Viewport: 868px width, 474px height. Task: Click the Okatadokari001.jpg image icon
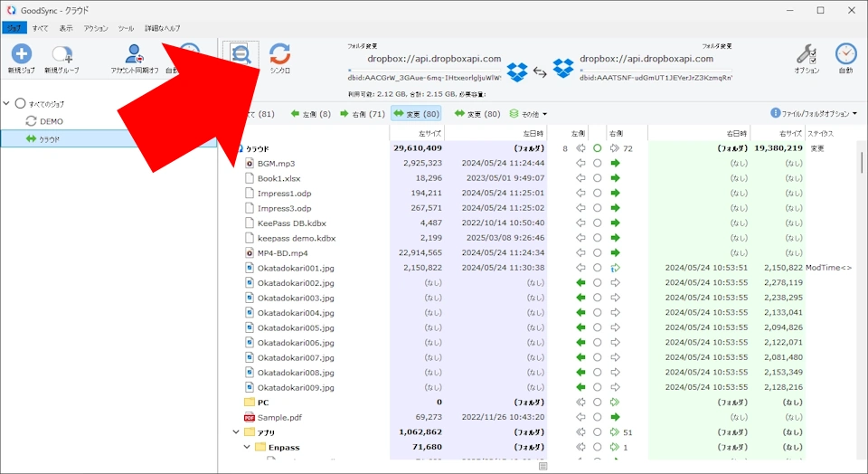tap(250, 268)
